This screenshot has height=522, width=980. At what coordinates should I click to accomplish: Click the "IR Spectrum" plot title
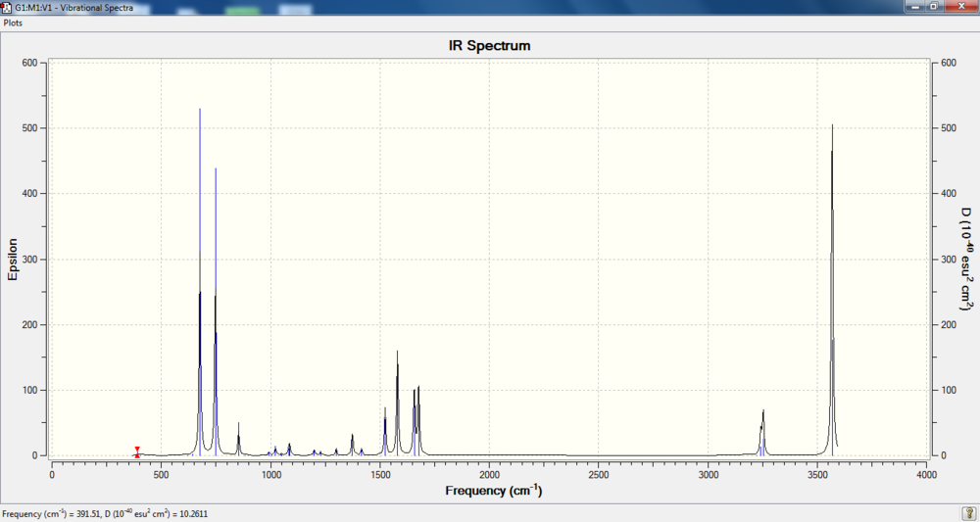pyautogui.click(x=489, y=46)
